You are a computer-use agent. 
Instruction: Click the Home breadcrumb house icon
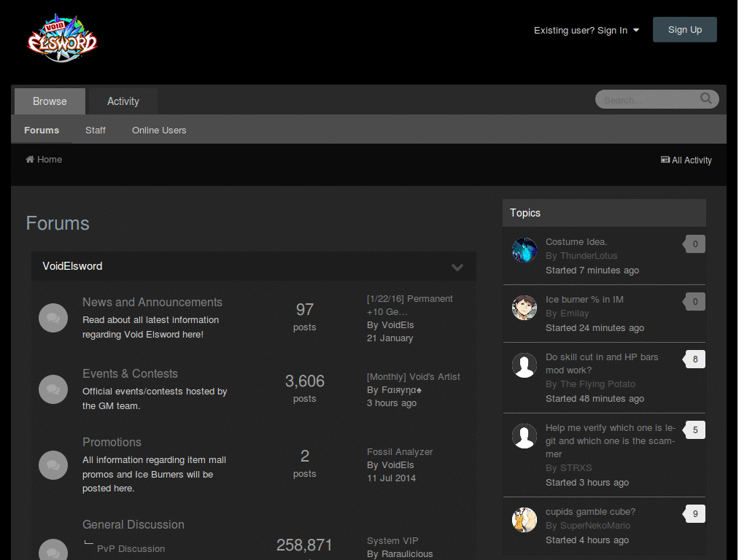point(29,159)
